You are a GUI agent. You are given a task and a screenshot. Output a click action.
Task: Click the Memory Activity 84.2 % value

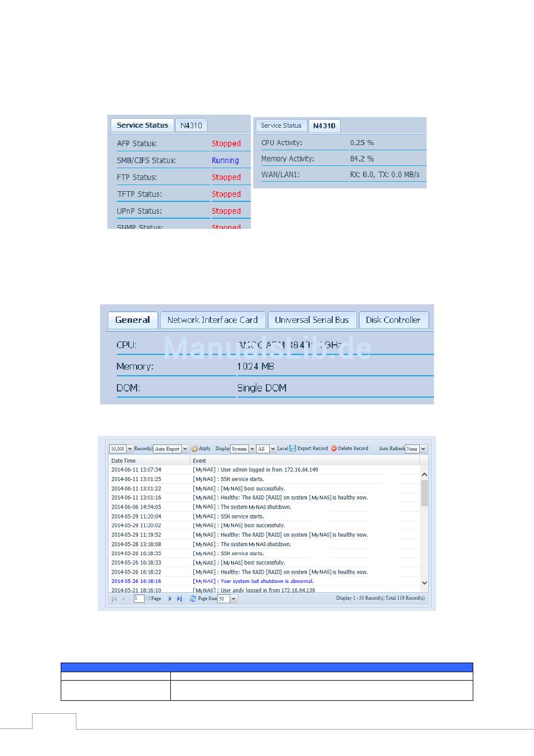click(x=362, y=159)
